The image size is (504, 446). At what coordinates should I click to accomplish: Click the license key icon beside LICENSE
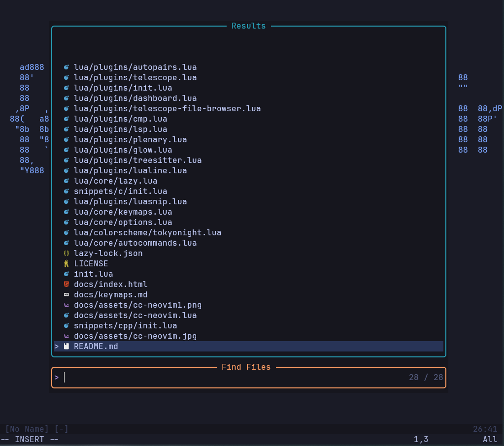(67, 264)
